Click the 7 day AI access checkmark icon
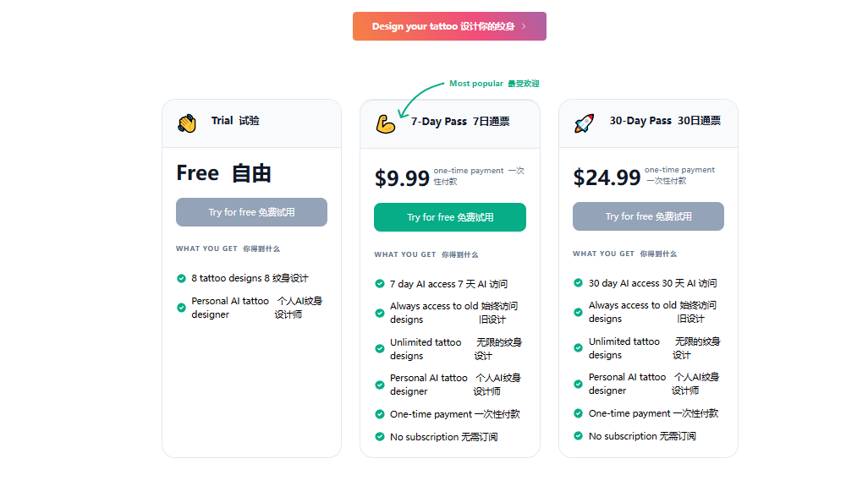 point(380,284)
